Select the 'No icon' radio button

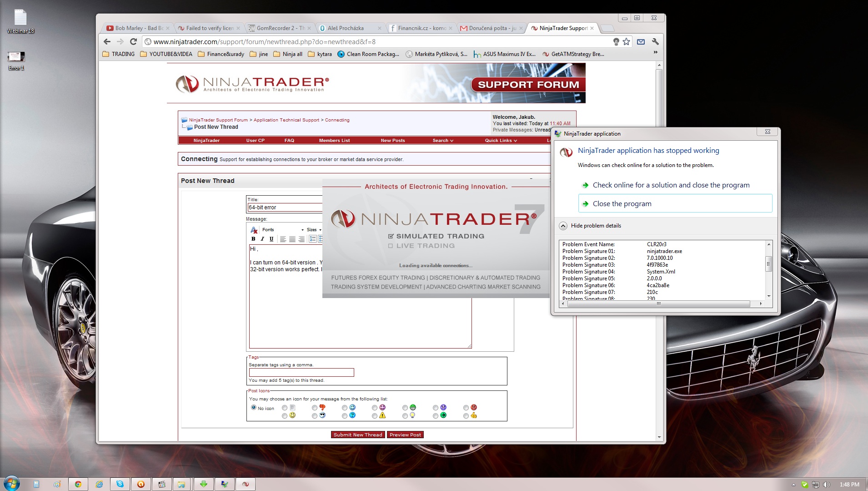coord(254,408)
